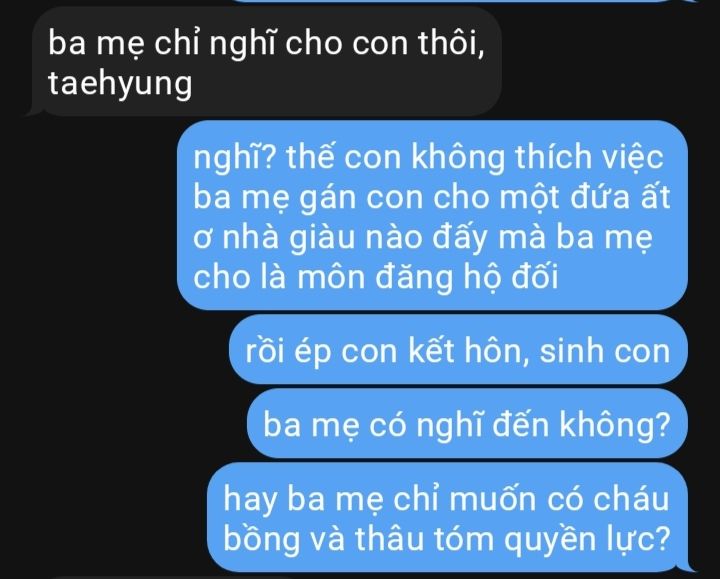Click the words "sinh con" in the third bubble
This screenshot has width=720, height=579.
tap(605, 351)
